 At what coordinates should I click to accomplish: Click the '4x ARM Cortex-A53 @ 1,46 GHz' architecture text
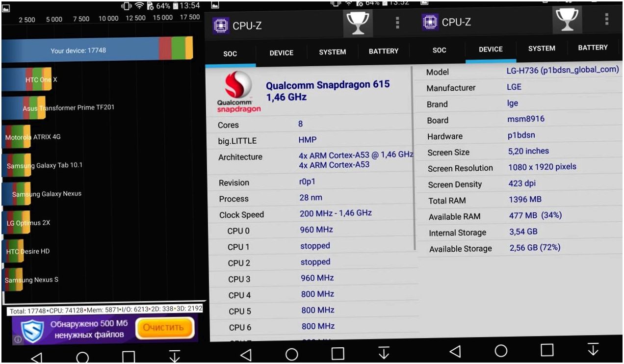356,155
